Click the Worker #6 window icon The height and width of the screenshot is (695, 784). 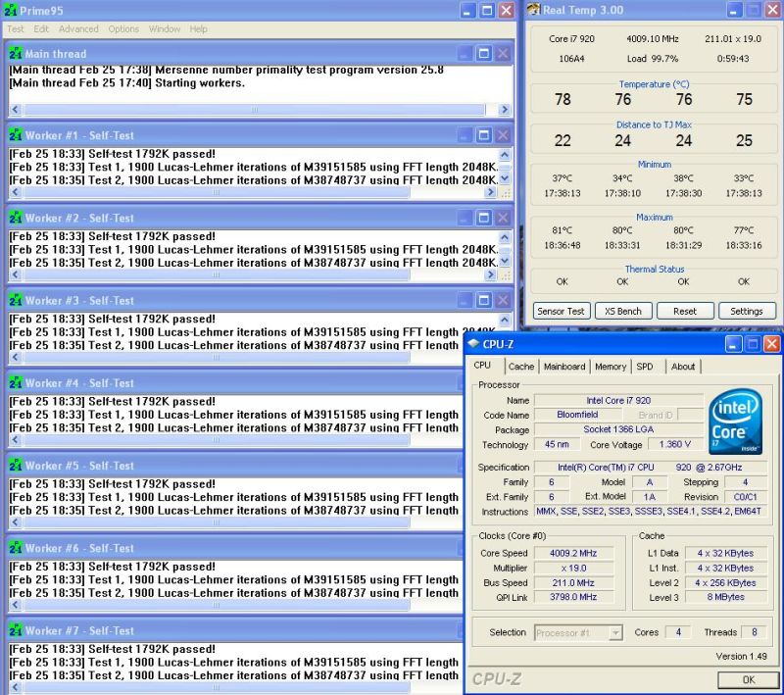16,548
